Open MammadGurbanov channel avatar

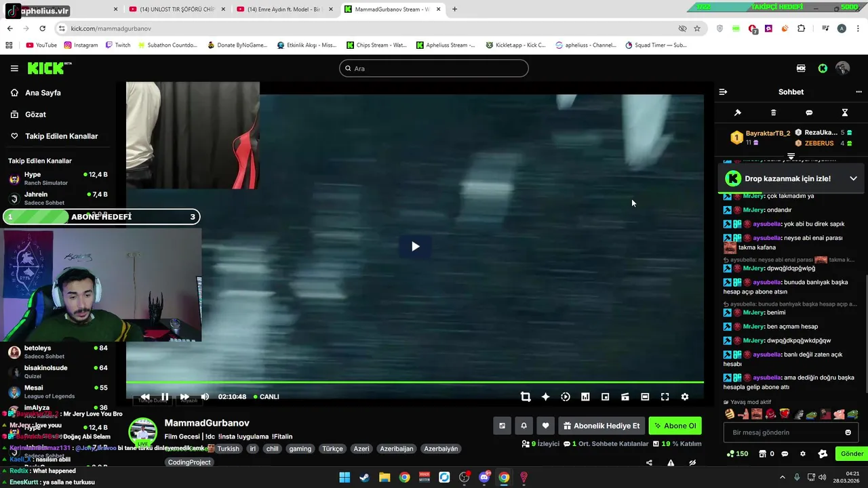pos(143,431)
